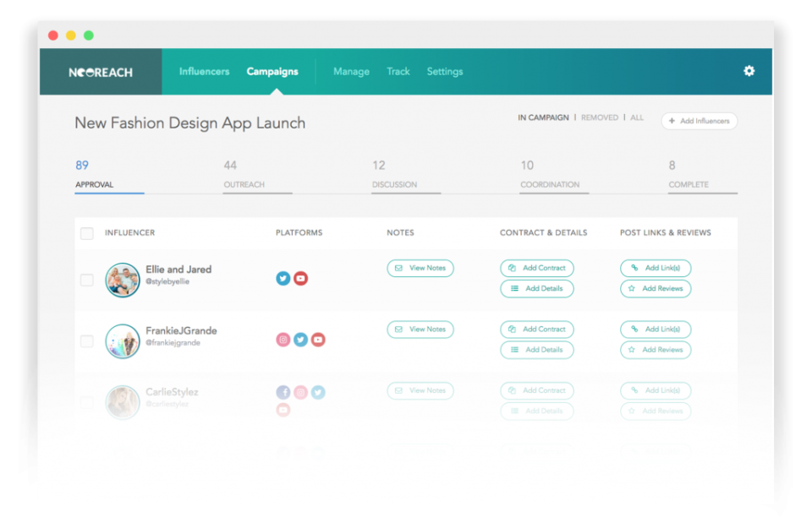The height and width of the screenshot is (529, 812).
Task: Click the @frankiejgrande handle
Action: (x=173, y=342)
